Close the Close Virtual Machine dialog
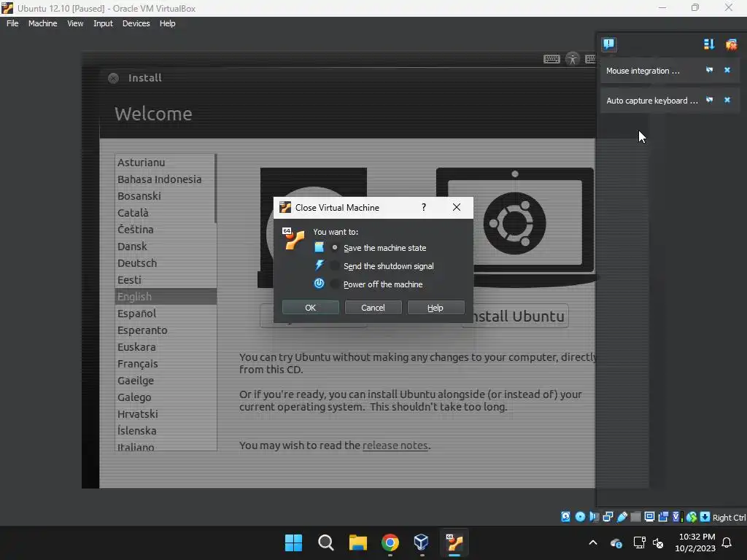The height and width of the screenshot is (560, 747). point(457,207)
